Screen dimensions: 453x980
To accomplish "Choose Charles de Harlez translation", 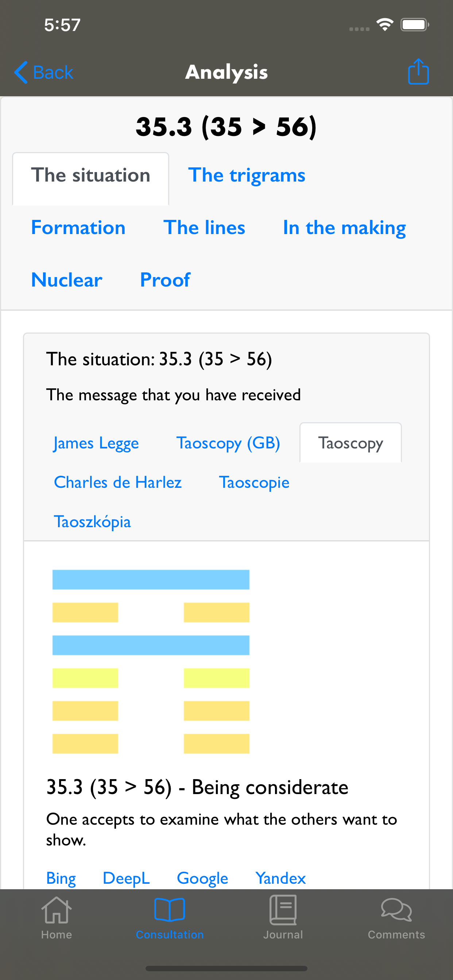I will click(x=118, y=482).
